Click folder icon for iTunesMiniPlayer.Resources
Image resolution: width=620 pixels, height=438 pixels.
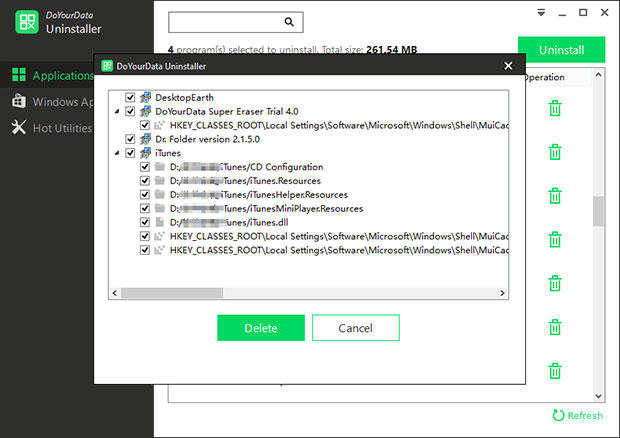(x=160, y=208)
